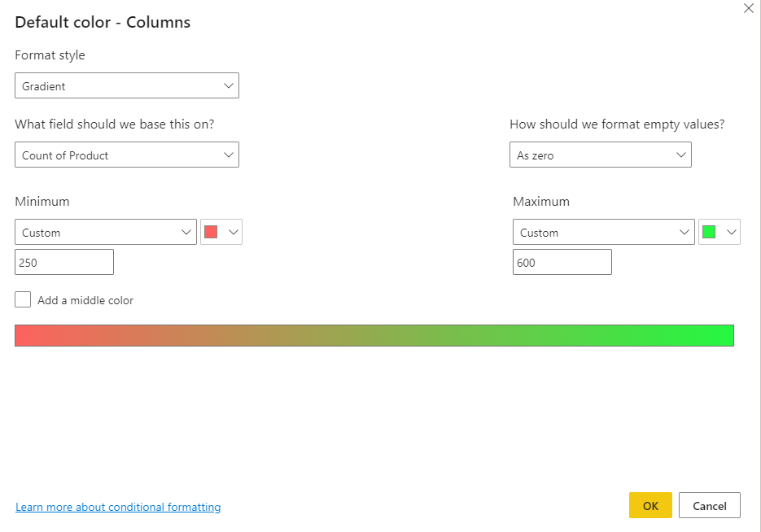Click the Cancel button
The image size is (761, 532).
pos(709,505)
